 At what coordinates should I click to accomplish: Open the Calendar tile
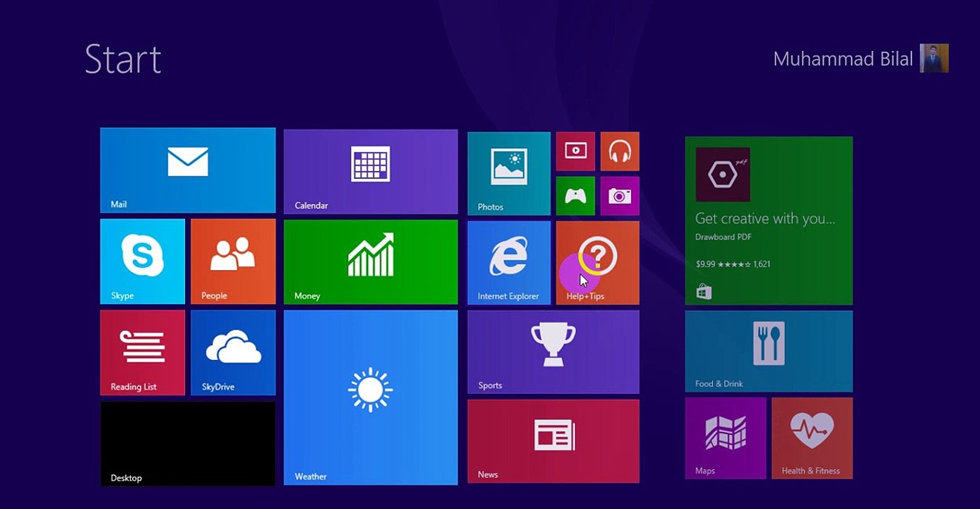(370, 172)
